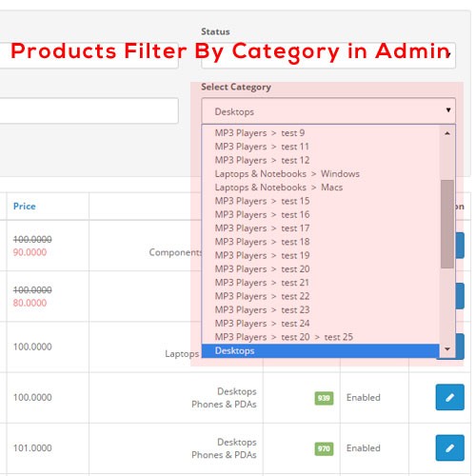
Task: Select 'MP3 Players > test 19' entry
Action: point(321,256)
